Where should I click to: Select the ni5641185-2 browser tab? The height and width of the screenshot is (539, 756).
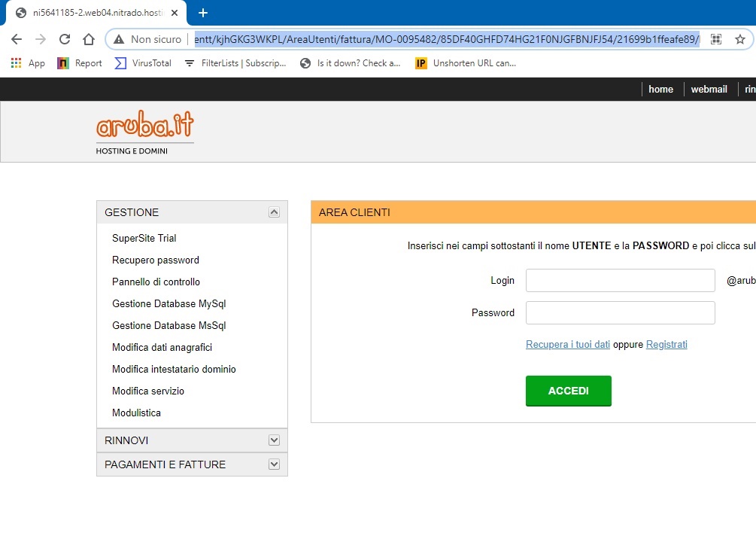(96, 13)
